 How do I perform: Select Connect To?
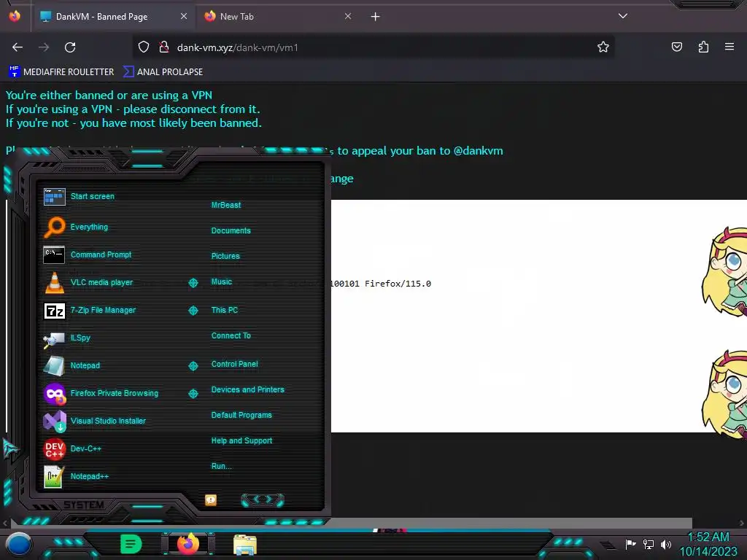point(231,335)
